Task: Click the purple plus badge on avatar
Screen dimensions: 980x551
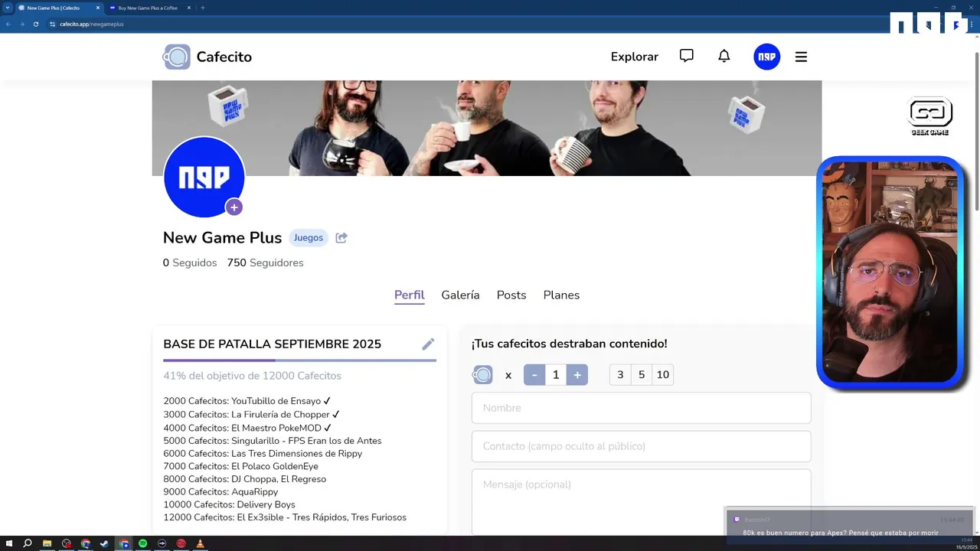Action: (x=234, y=207)
